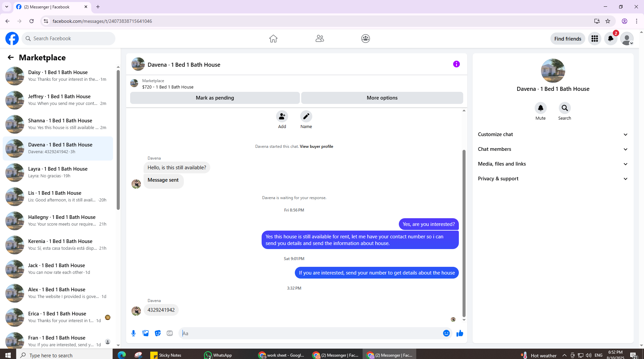Screen dimensions: 644x359
Task: Open the $720 - 1 Bed 1 Bath House listing
Action: coord(168,87)
